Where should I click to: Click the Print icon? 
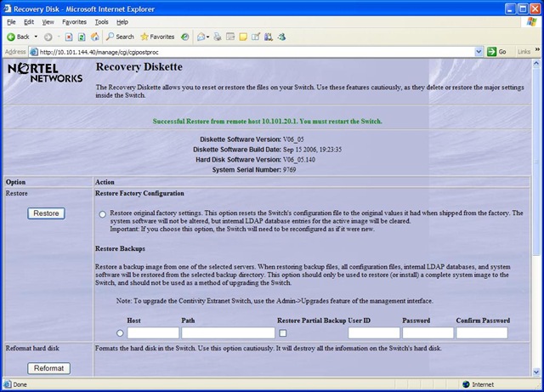pos(218,37)
